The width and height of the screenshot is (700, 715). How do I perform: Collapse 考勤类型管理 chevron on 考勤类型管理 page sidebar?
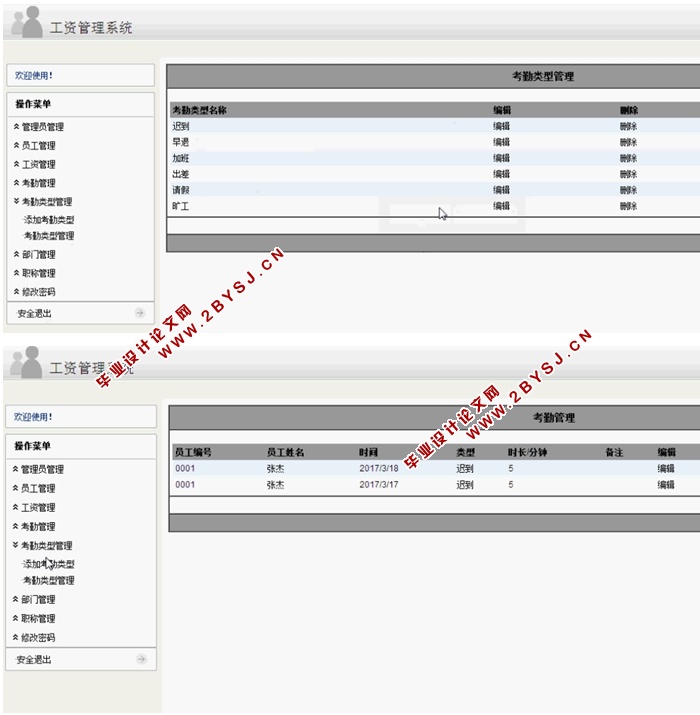tap(16, 201)
